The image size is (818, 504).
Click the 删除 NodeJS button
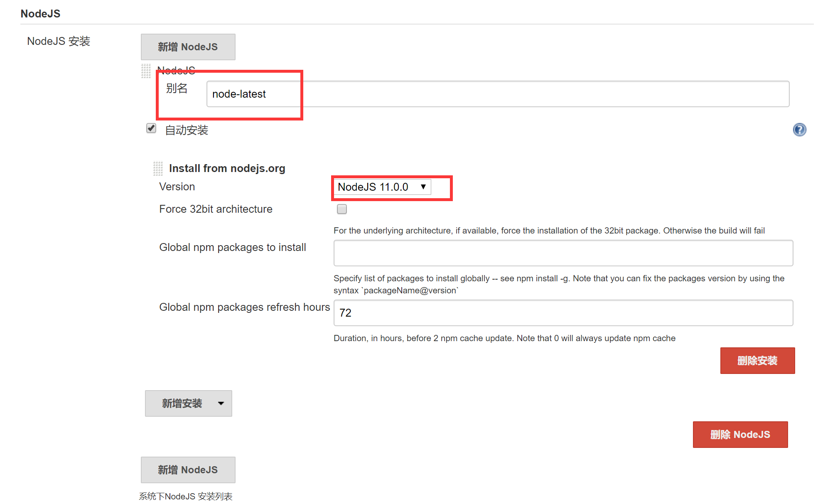(x=740, y=435)
